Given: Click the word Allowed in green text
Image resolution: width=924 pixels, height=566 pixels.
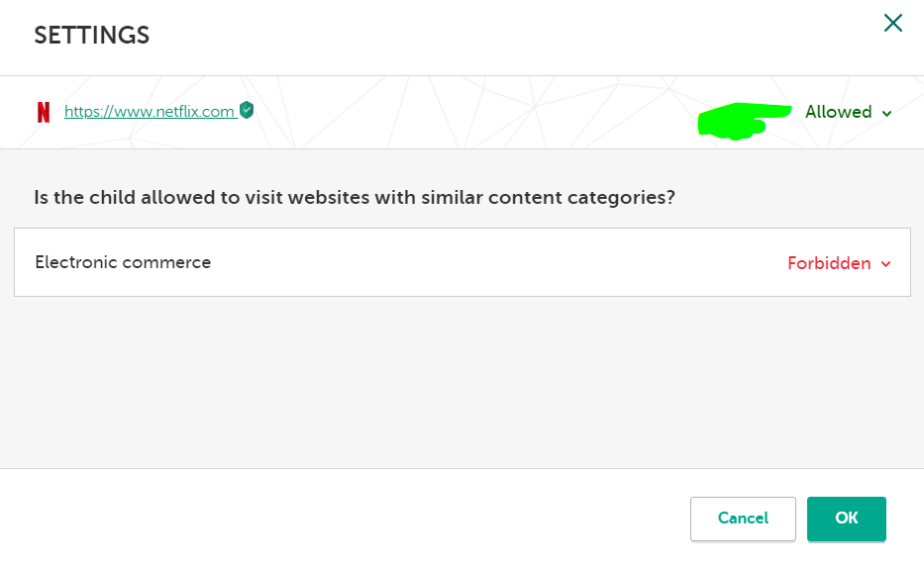Looking at the screenshot, I should [x=838, y=113].
